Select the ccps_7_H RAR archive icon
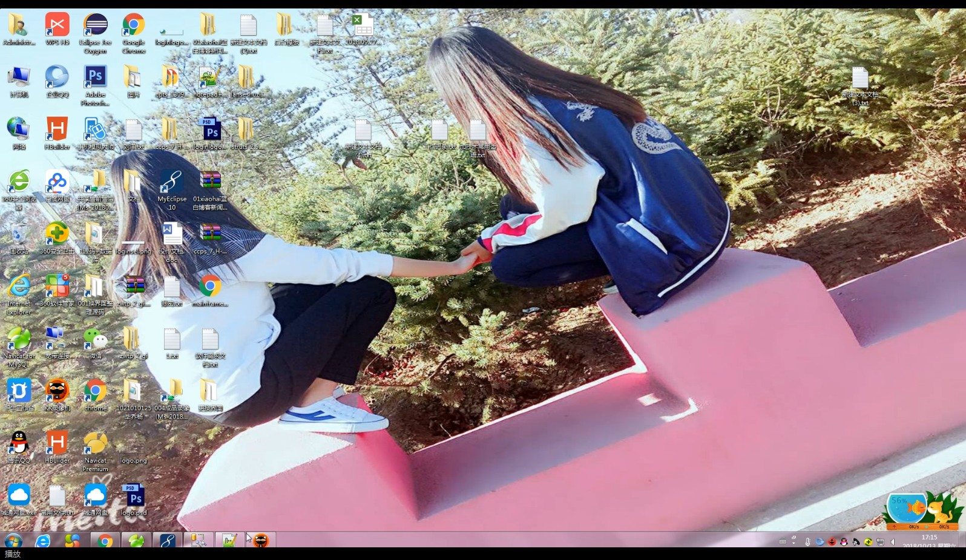 (209, 238)
